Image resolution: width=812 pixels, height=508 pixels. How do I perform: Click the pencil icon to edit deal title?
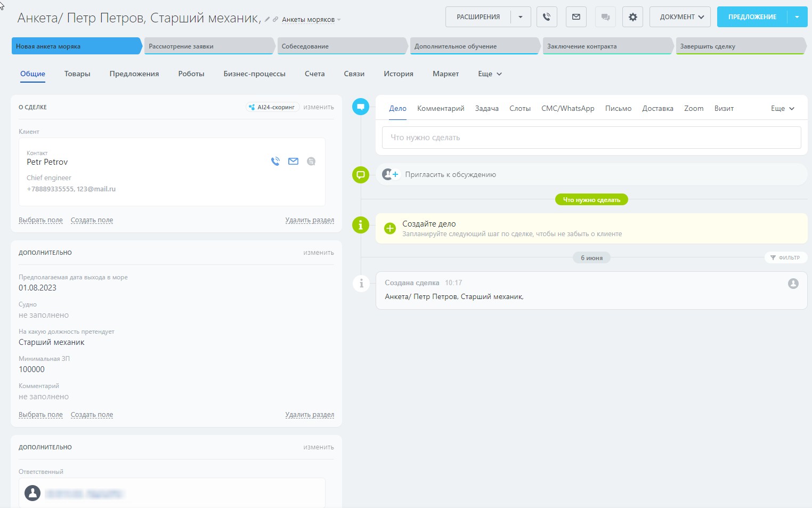267,20
